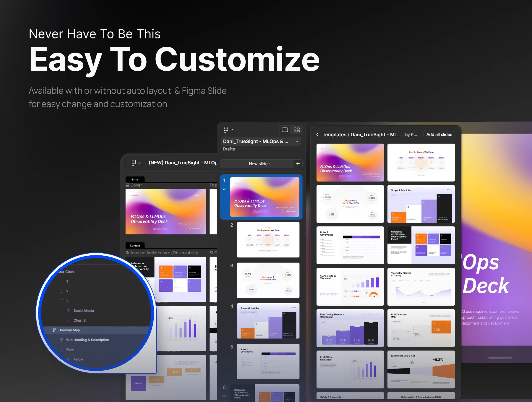Click Templates breadcrumb link
Screen dimensions: 532x402
click(x=334, y=134)
